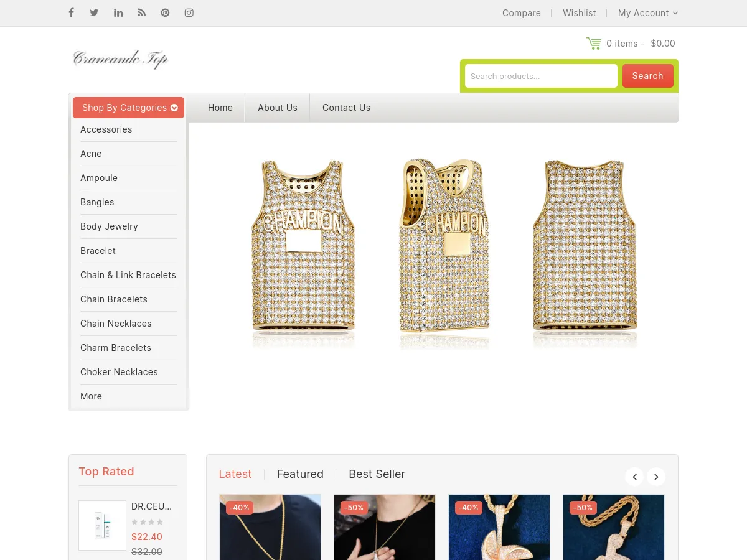Expand the My Account dropdown
This screenshot has height=560, width=747.
click(x=647, y=13)
